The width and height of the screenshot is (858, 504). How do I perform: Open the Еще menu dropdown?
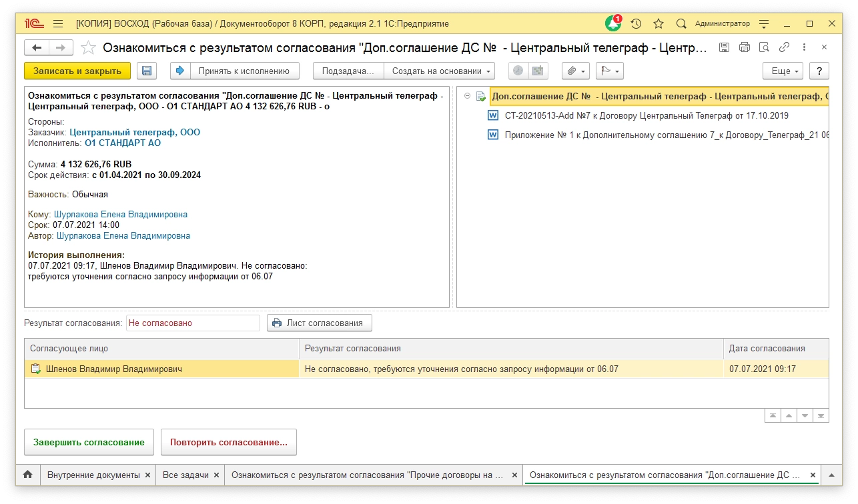point(784,71)
